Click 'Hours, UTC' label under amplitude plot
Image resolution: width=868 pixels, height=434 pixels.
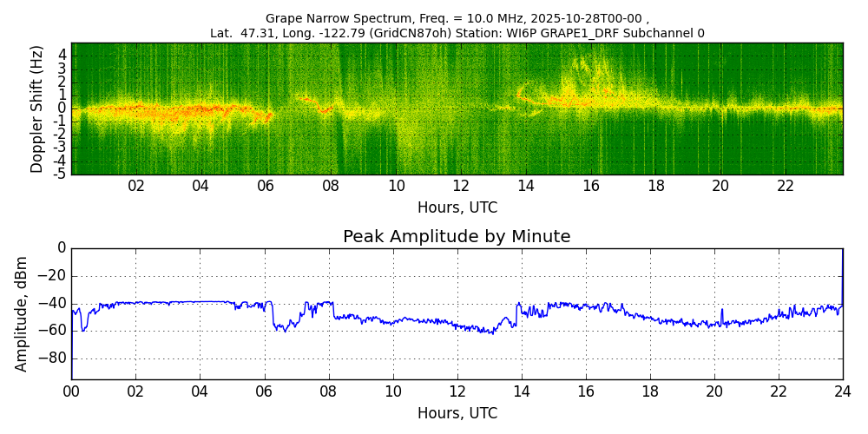point(457,413)
